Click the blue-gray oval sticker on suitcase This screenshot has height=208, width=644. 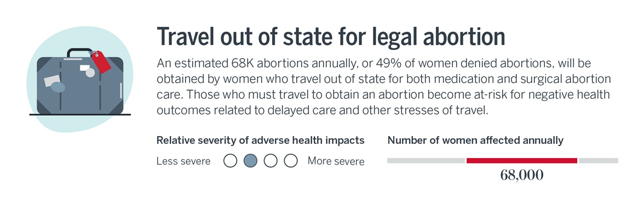click(58, 87)
